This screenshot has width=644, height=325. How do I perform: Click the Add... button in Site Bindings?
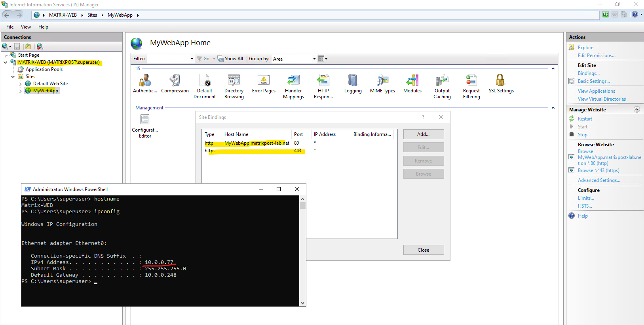(x=424, y=134)
